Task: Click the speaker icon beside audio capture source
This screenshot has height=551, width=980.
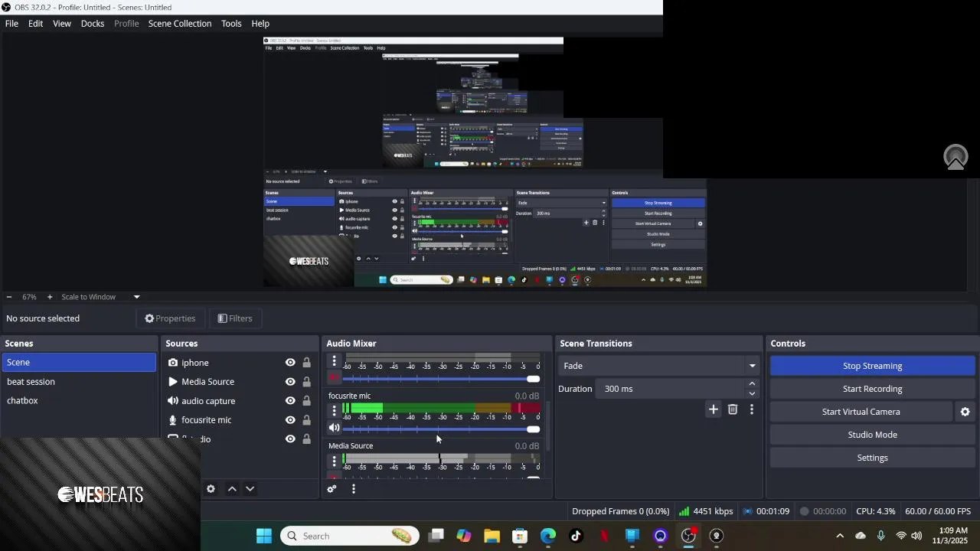Action: click(x=173, y=401)
